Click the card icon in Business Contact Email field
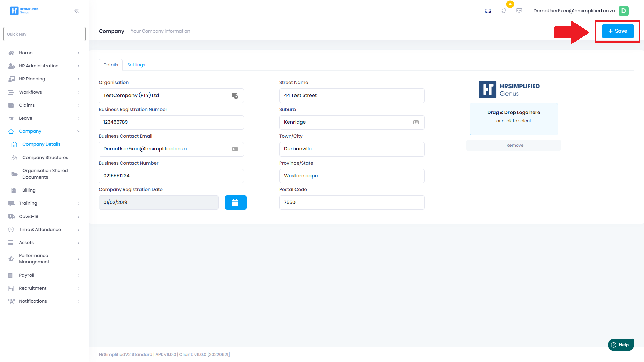644x362 pixels. point(235,149)
